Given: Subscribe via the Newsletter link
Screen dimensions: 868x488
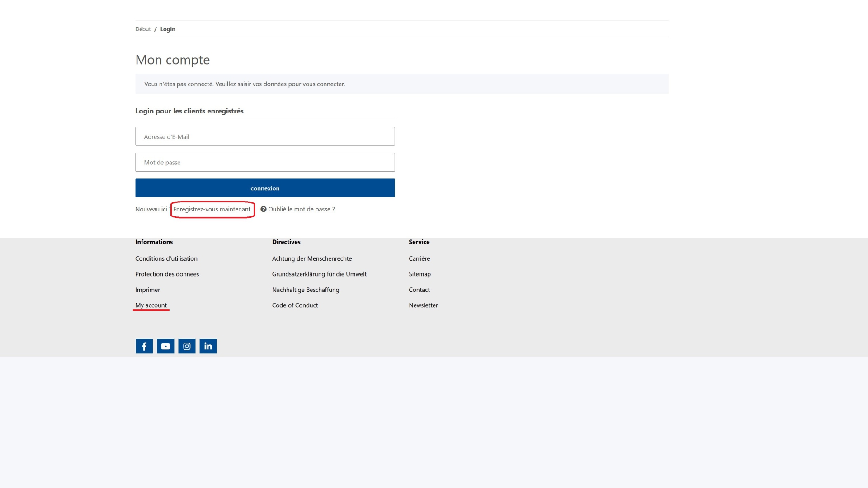Looking at the screenshot, I should pyautogui.click(x=423, y=305).
